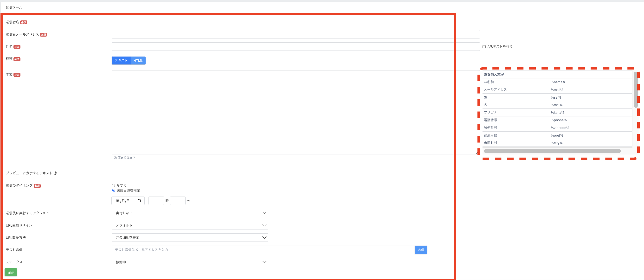Click the help icon beside プレビューに表示するテキスト
This screenshot has height=280, width=644.
click(x=56, y=173)
